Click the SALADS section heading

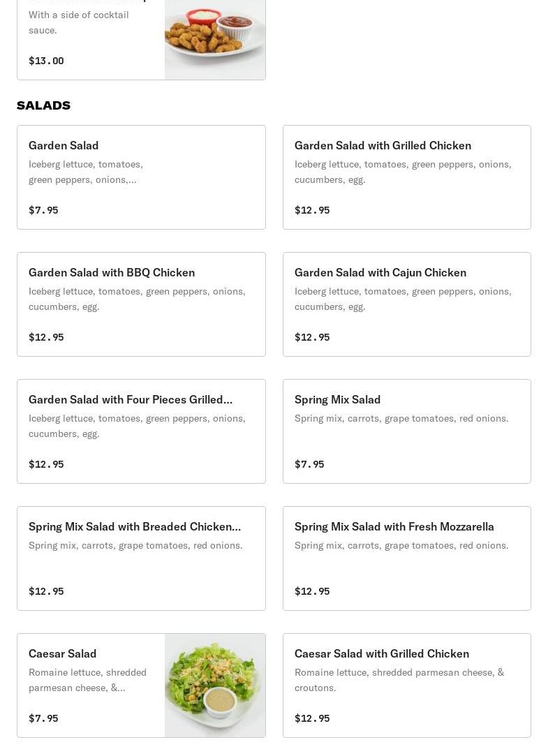tap(43, 105)
